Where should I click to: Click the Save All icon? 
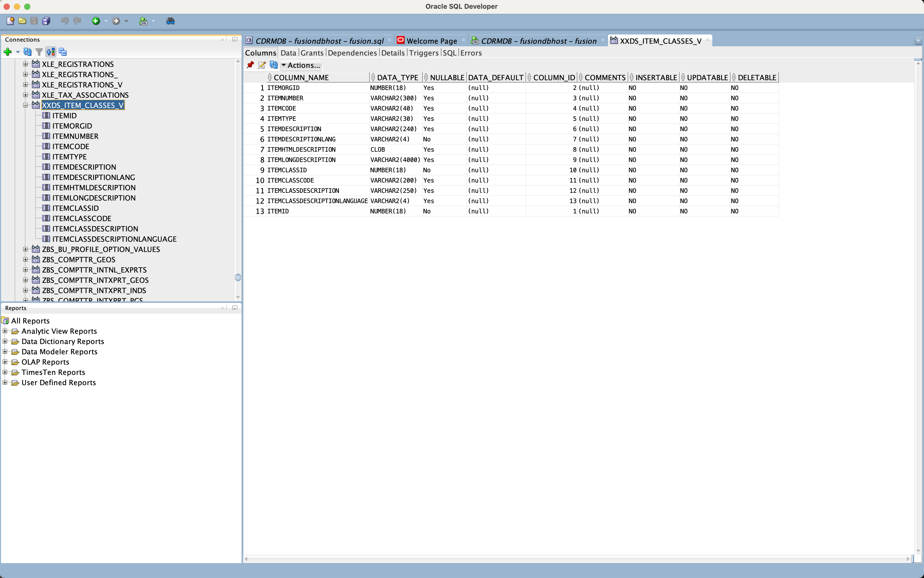[46, 21]
